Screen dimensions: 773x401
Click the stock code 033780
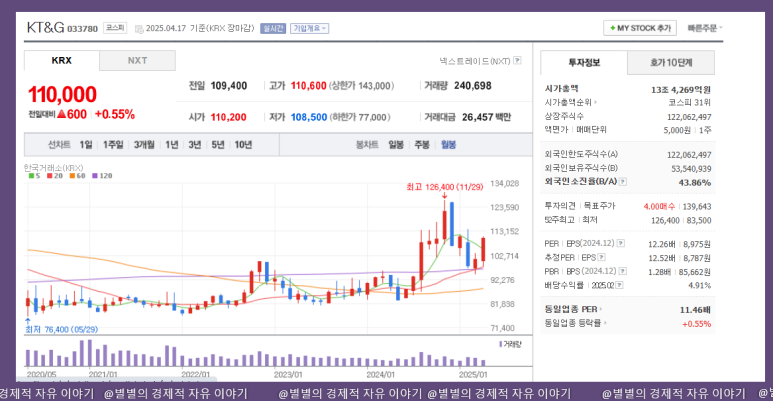click(82, 29)
